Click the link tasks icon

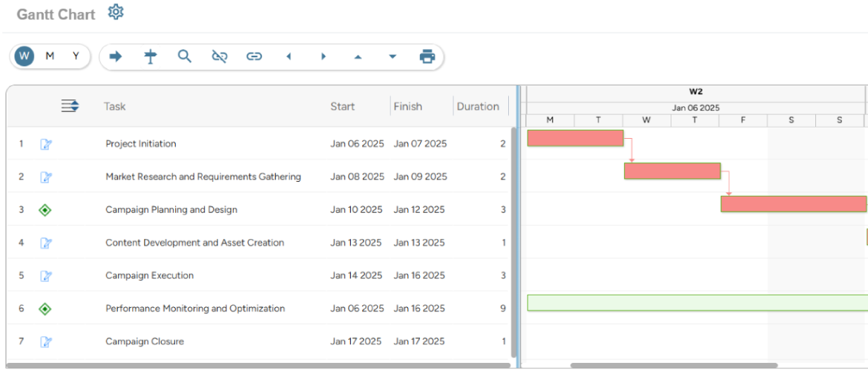tap(254, 56)
